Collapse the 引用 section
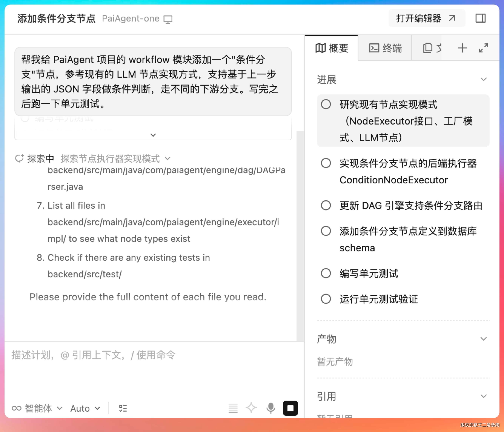The height and width of the screenshot is (432, 504). (484, 396)
